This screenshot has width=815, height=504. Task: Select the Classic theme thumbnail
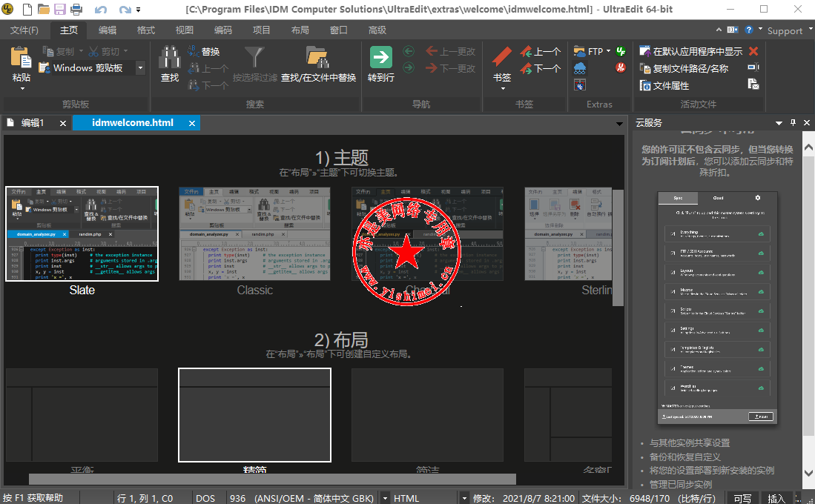point(254,233)
